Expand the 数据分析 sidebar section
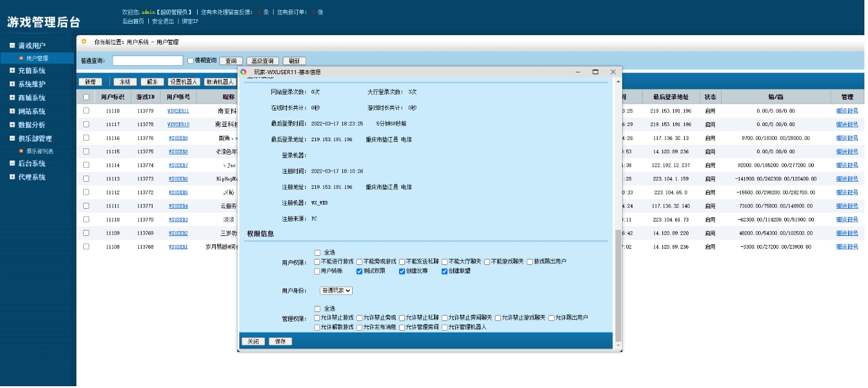The image size is (868, 388). (12, 125)
